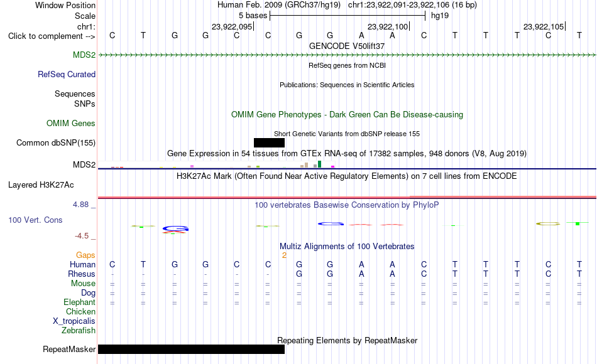
Task: Open 'Multiz Alignments of 100 Vertebrates' title
Action: pyautogui.click(x=347, y=247)
